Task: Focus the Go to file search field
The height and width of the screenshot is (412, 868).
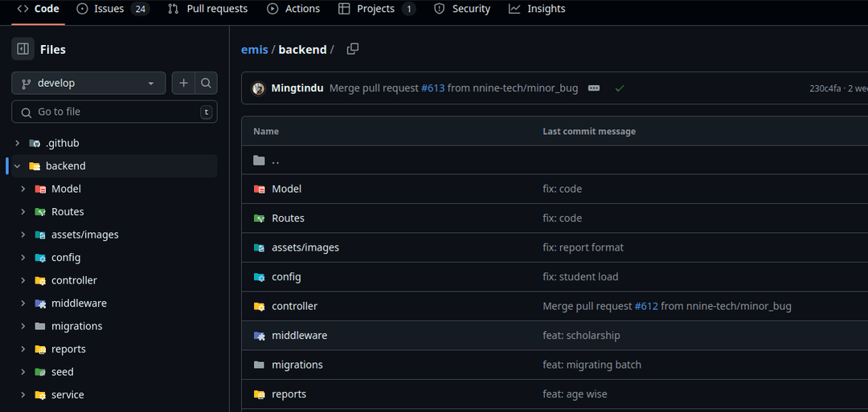Action: click(x=114, y=112)
